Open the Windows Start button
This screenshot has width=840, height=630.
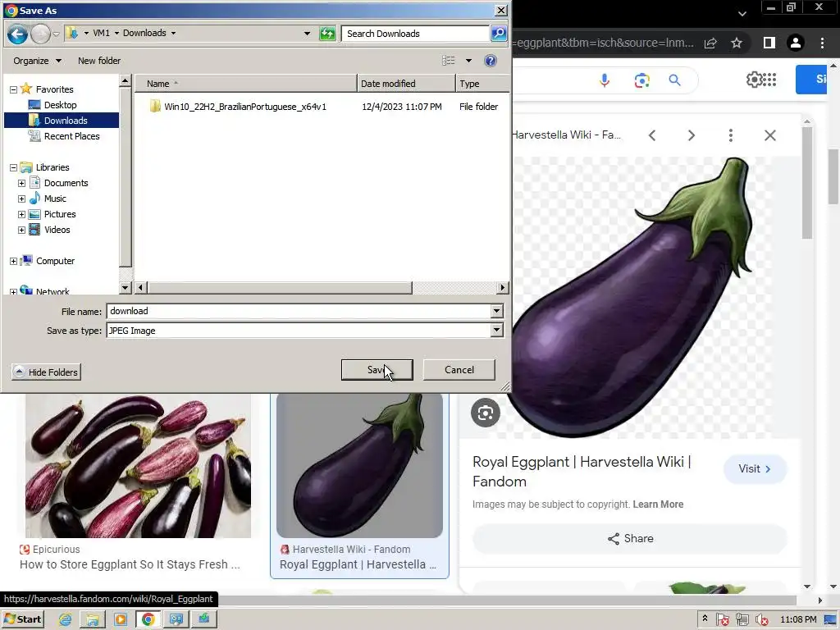click(23, 619)
